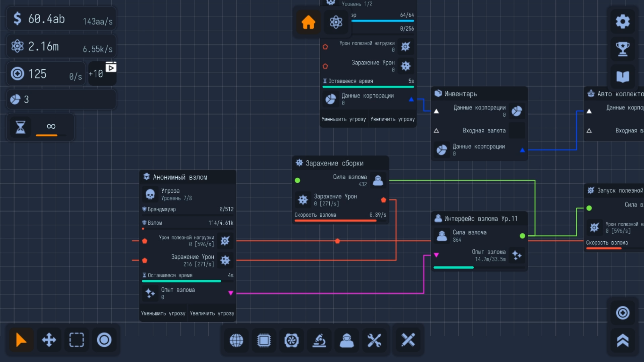Viewport: 644px width, 362px height.
Task: Click the target center-view icon
Action: pos(623,313)
